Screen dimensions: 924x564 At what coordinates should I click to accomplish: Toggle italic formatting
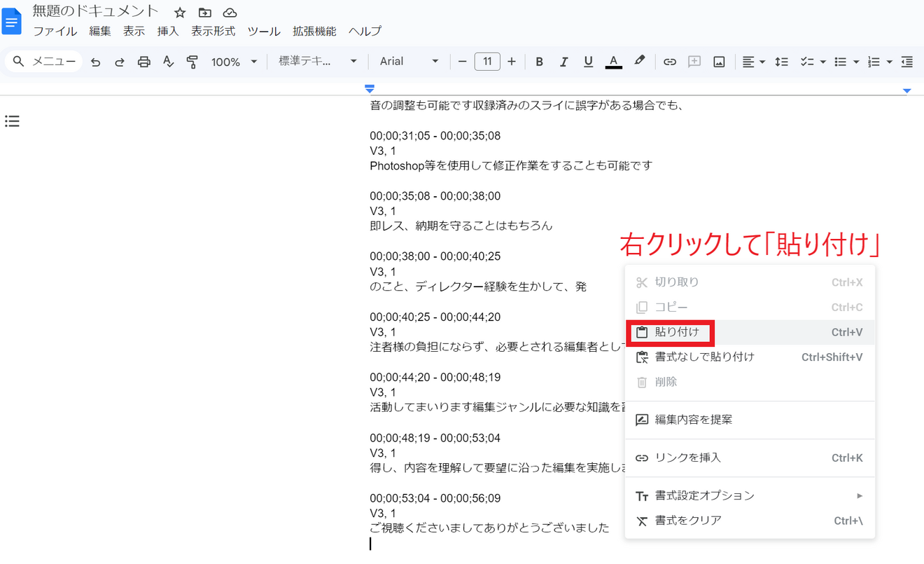click(563, 62)
